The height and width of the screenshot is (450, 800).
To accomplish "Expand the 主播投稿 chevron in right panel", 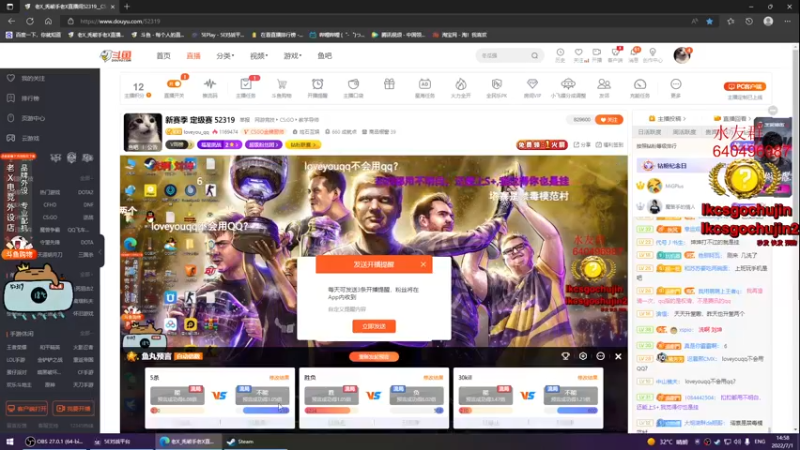I will pos(684,119).
